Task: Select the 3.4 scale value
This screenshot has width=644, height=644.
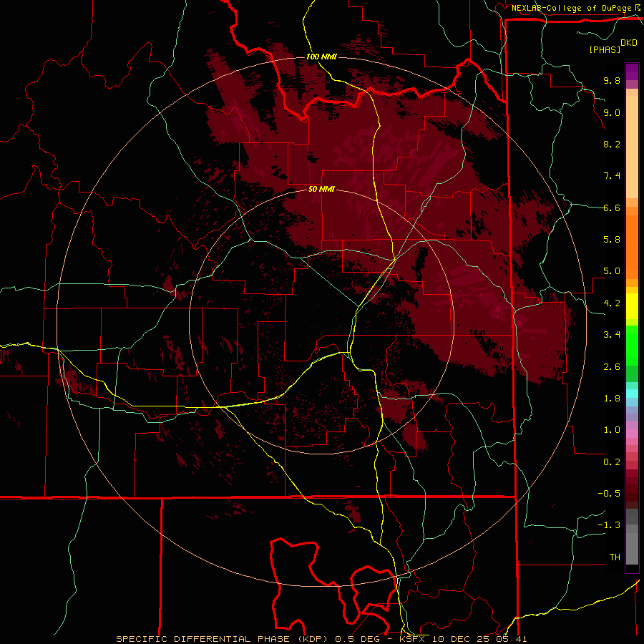Action: pos(612,335)
